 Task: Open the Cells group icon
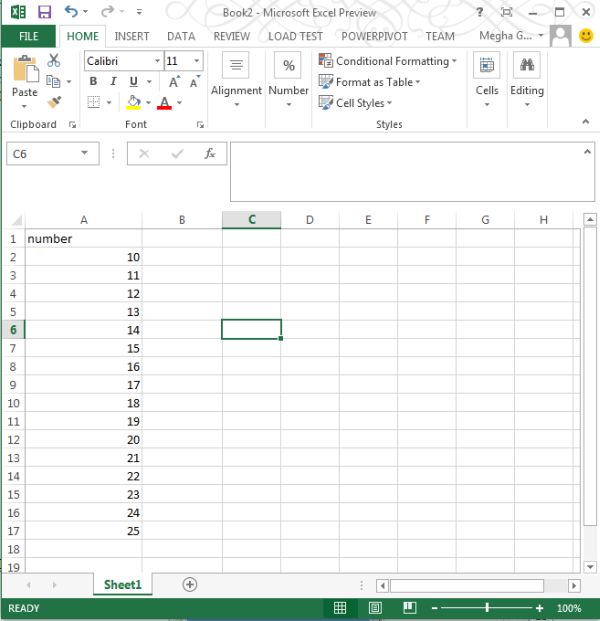click(487, 65)
